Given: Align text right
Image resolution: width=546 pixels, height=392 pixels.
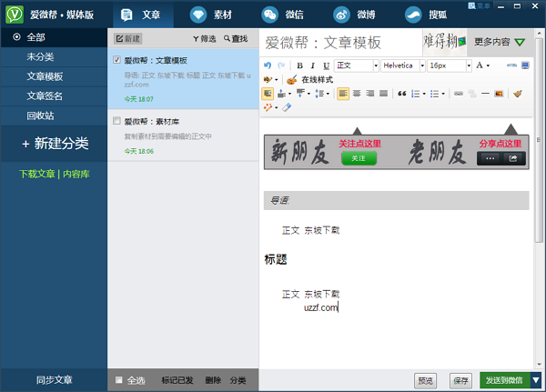Looking at the screenshot, I should coord(370,94).
